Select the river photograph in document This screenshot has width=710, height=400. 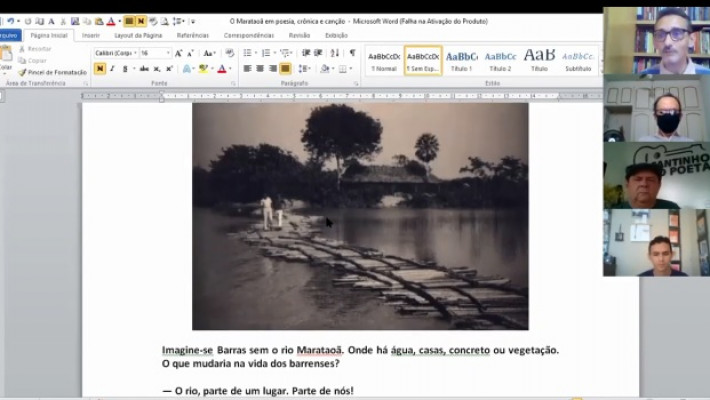coord(360,217)
